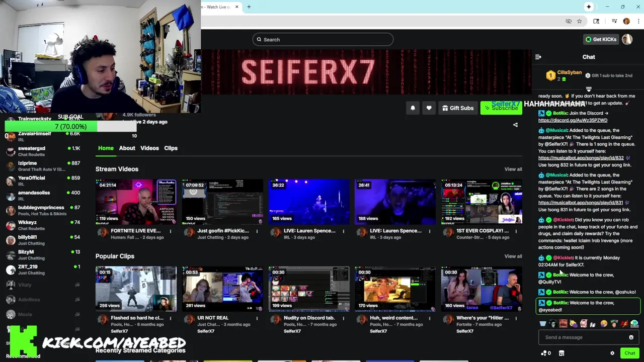The image size is (644, 362).
Task: Click the gift icon on Gift Subs
Action: pos(445,108)
